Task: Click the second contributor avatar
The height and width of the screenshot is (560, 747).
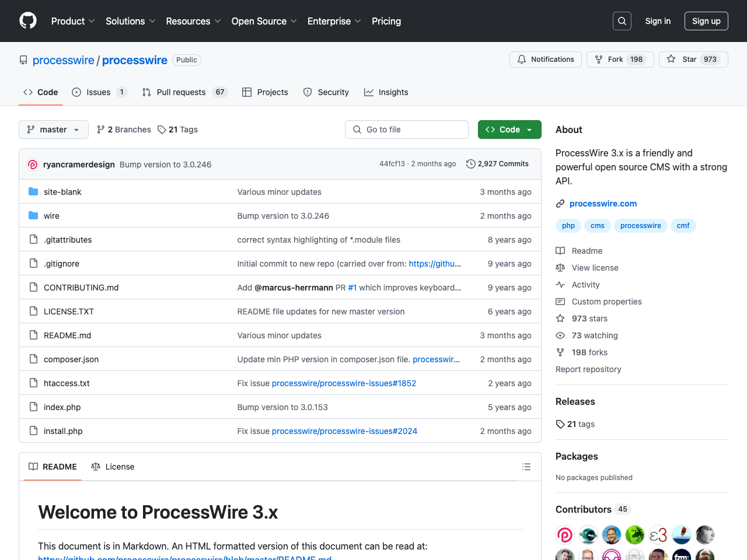Action: tap(588, 535)
